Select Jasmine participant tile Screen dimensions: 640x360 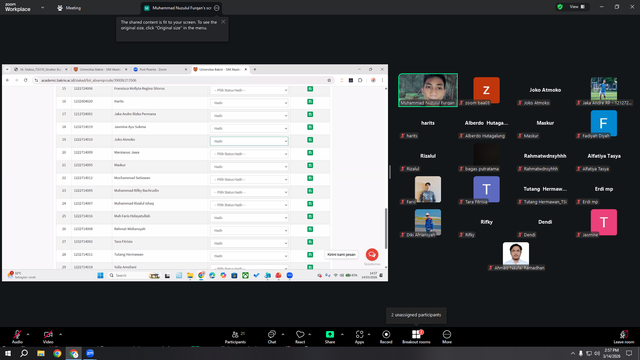point(604,222)
